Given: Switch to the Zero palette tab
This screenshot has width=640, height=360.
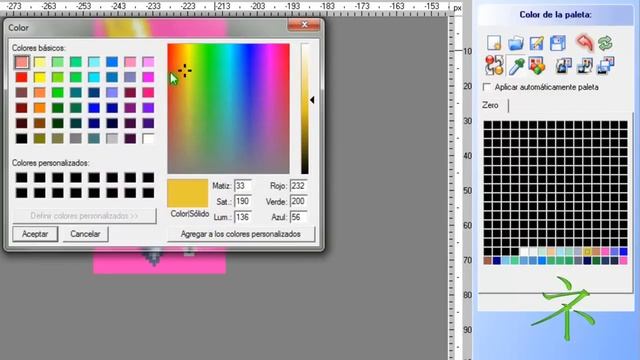Looking at the screenshot, I should 490,105.
